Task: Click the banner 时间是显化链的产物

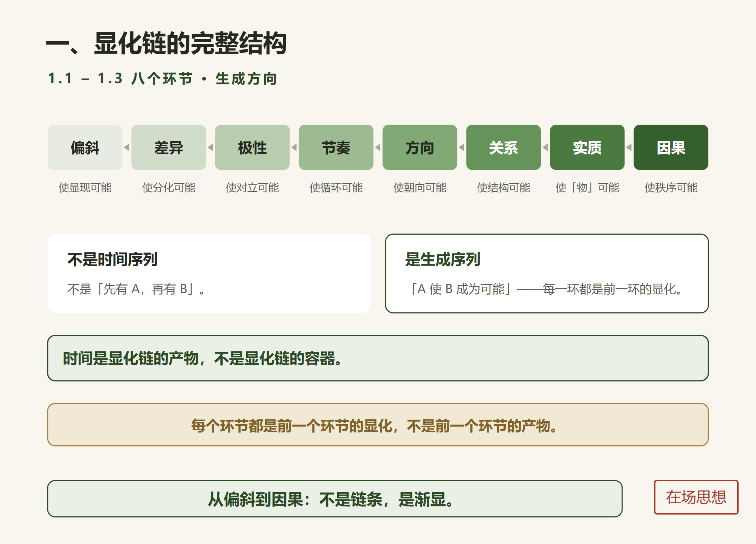Action: pos(378,358)
